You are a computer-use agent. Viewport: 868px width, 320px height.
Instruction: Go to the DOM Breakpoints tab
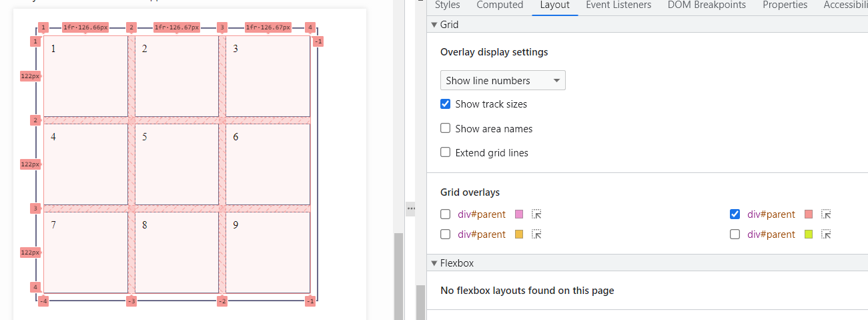click(x=707, y=5)
